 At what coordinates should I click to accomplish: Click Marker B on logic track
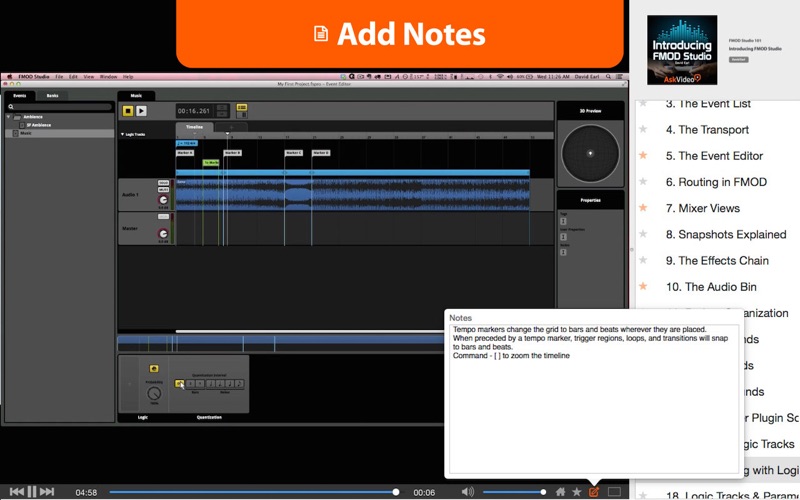point(233,153)
